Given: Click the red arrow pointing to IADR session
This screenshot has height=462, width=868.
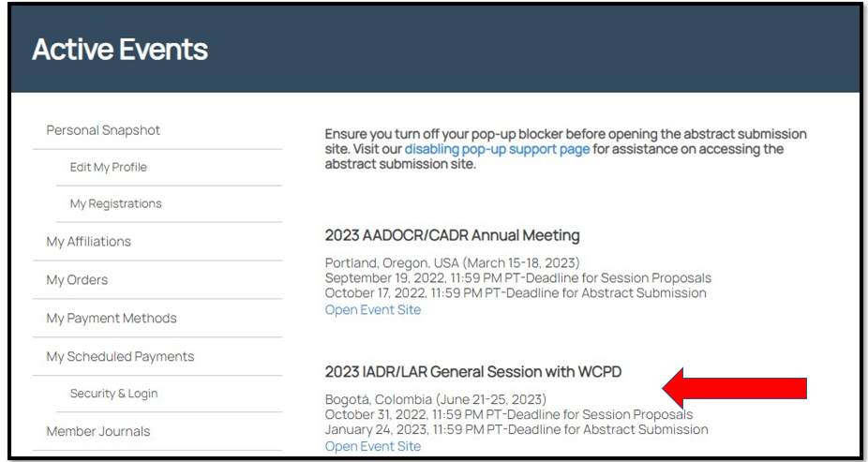Looking at the screenshot, I should coord(735,388).
